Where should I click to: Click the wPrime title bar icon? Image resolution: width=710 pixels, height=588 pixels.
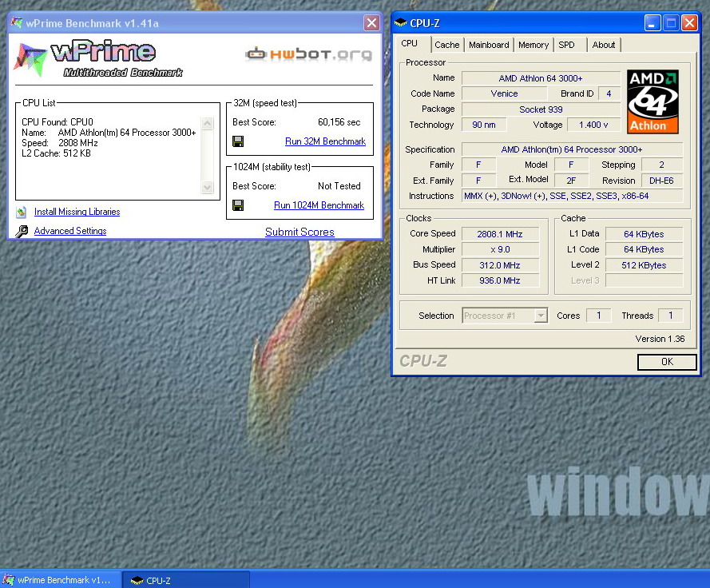(x=17, y=22)
